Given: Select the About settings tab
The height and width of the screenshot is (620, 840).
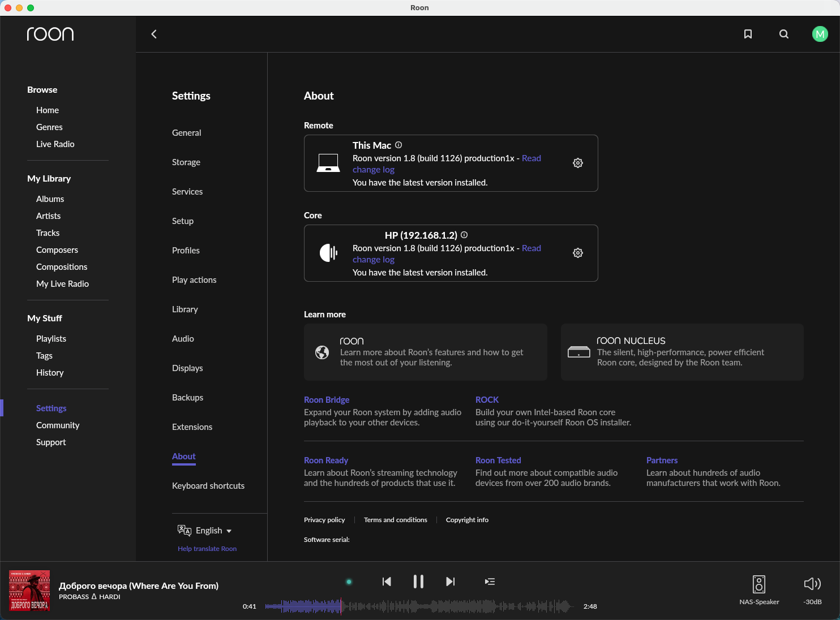Looking at the screenshot, I should point(184,457).
